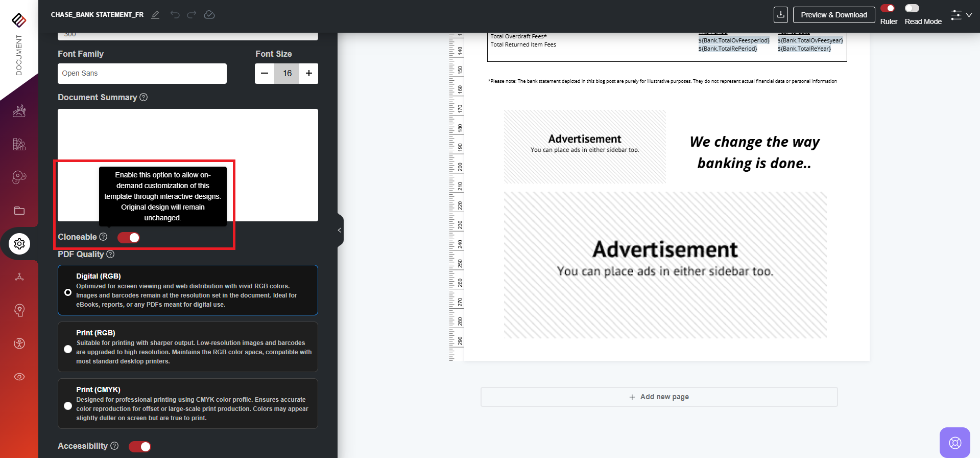Select Print (CMYK) PDF quality option
Screen dimensions: 980x458
point(68,406)
